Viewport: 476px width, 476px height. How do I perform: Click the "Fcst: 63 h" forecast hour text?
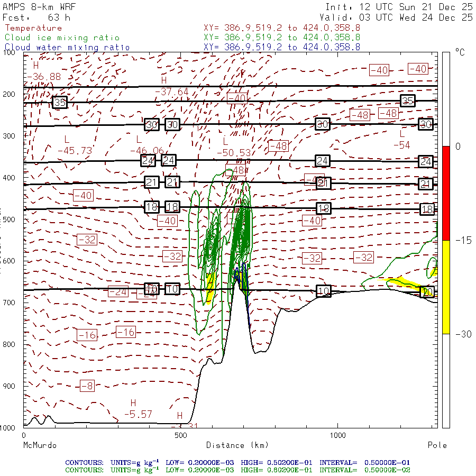36,17
